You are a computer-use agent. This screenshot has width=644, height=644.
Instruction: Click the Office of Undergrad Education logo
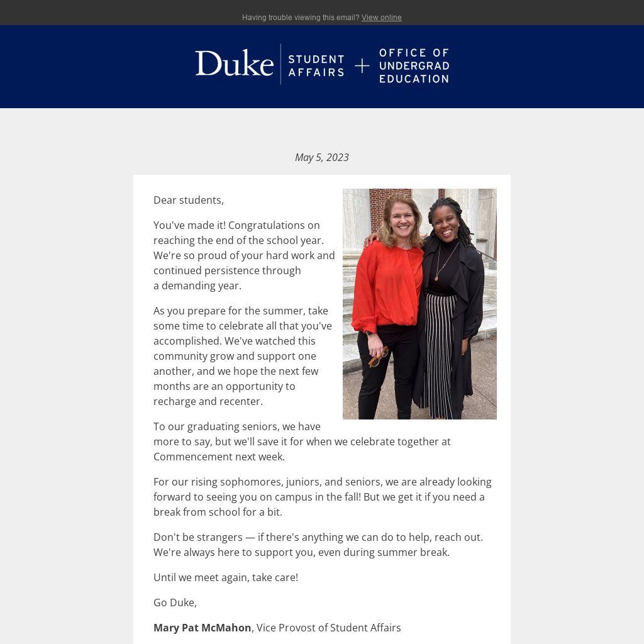tap(414, 65)
